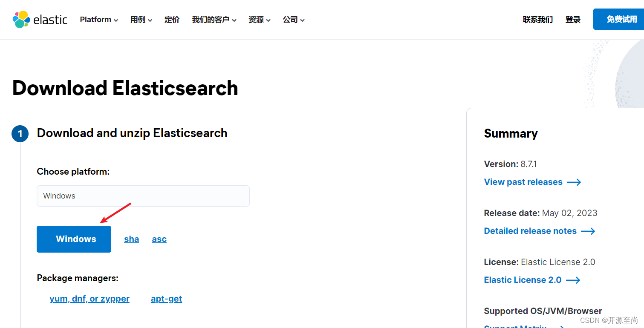
Task: Click the Download Elasticsearch heading
Action: tap(125, 88)
